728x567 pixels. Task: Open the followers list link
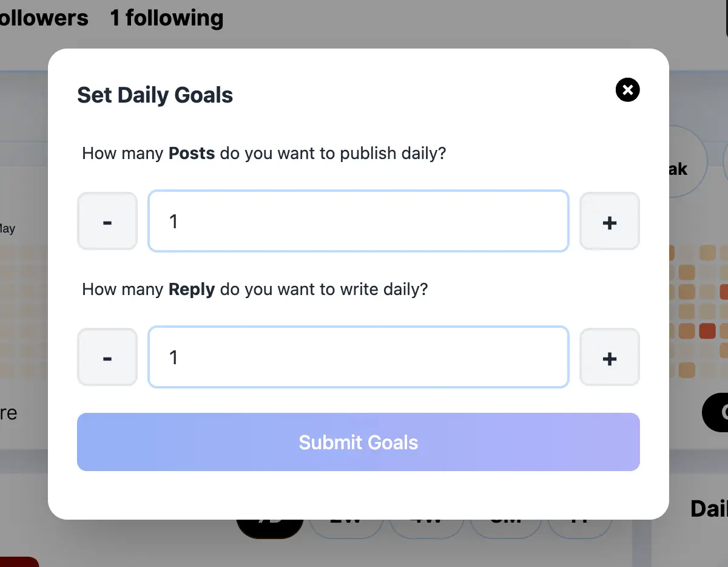44,18
